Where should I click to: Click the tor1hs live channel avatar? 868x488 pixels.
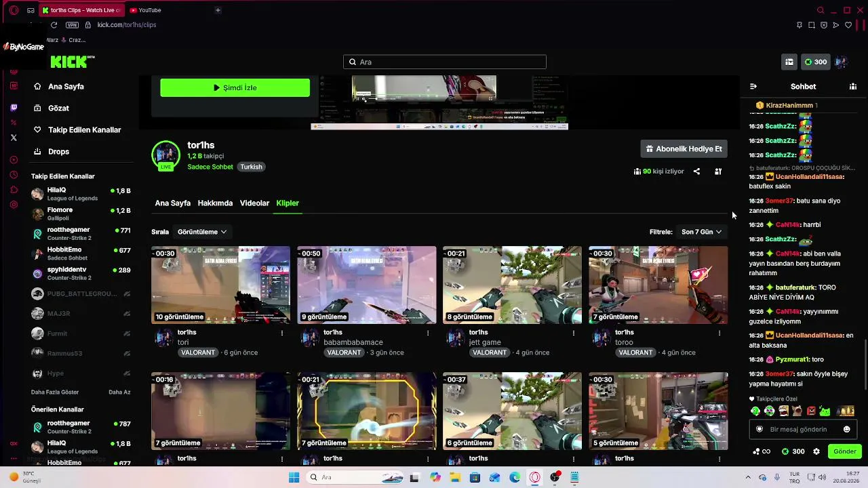click(165, 155)
